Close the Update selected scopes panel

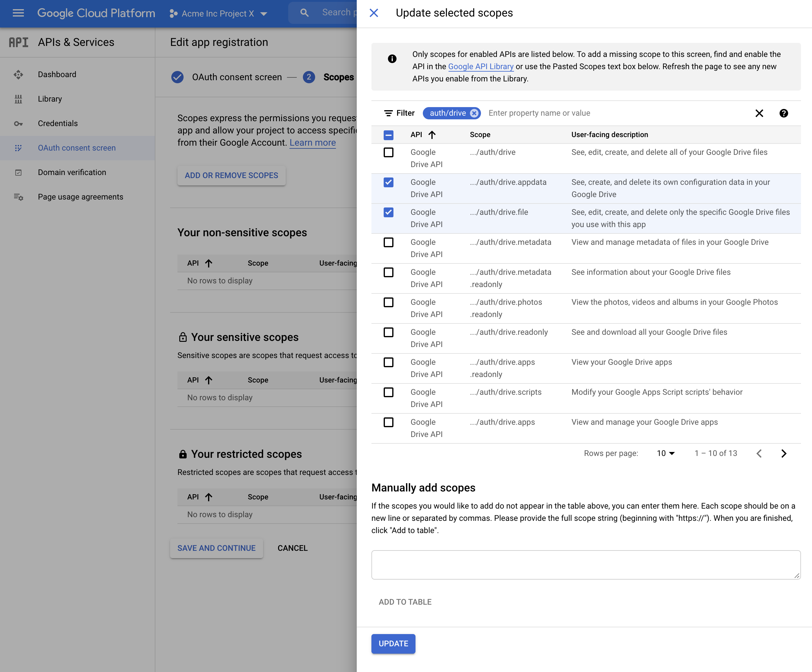click(x=374, y=13)
